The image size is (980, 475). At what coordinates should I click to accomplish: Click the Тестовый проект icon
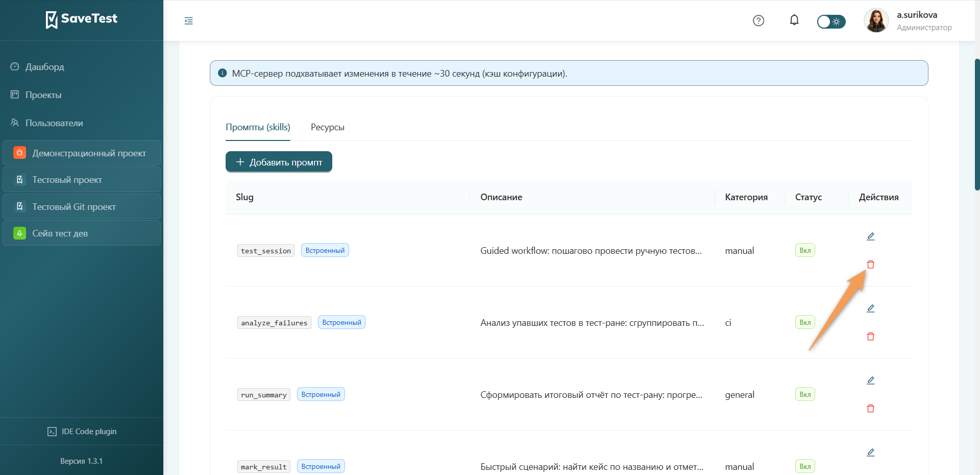tap(19, 180)
